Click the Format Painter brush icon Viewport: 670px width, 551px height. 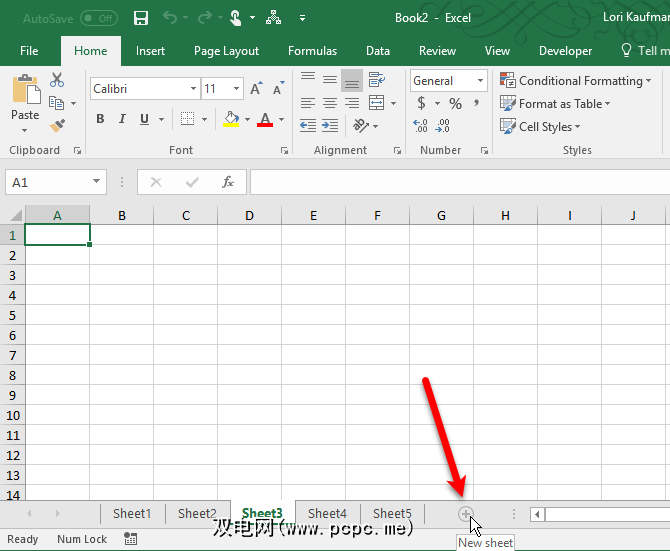pyautogui.click(x=57, y=126)
